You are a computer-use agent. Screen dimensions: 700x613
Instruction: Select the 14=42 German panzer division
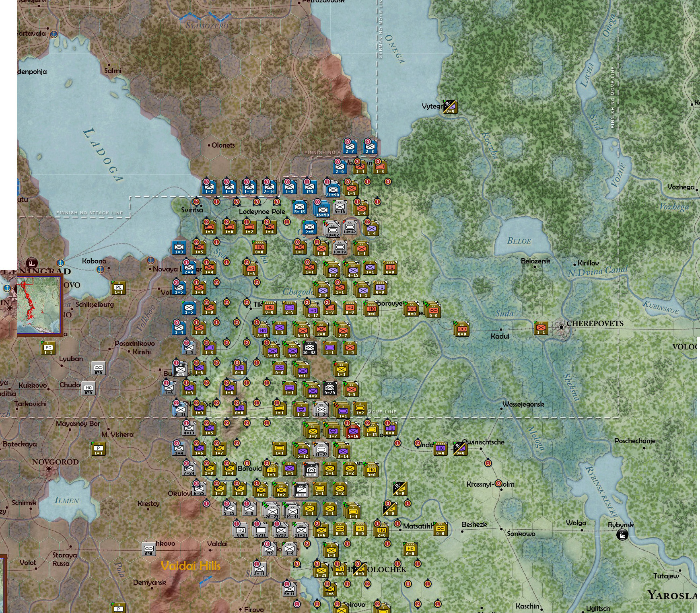350,227
